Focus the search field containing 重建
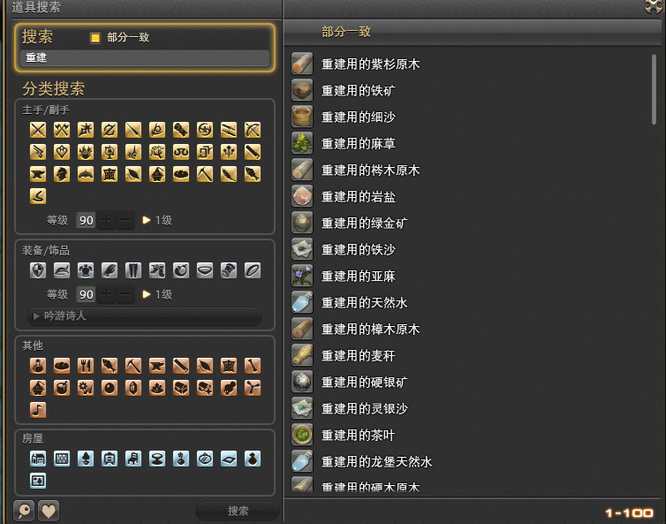 tap(144, 58)
